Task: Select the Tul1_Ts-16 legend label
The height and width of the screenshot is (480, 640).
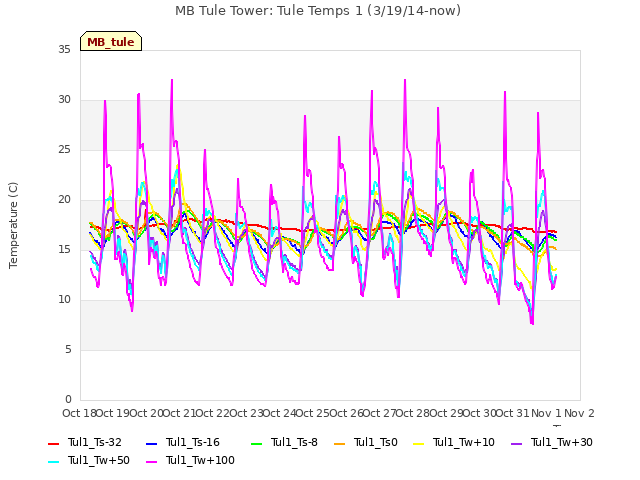Action: tap(193, 442)
